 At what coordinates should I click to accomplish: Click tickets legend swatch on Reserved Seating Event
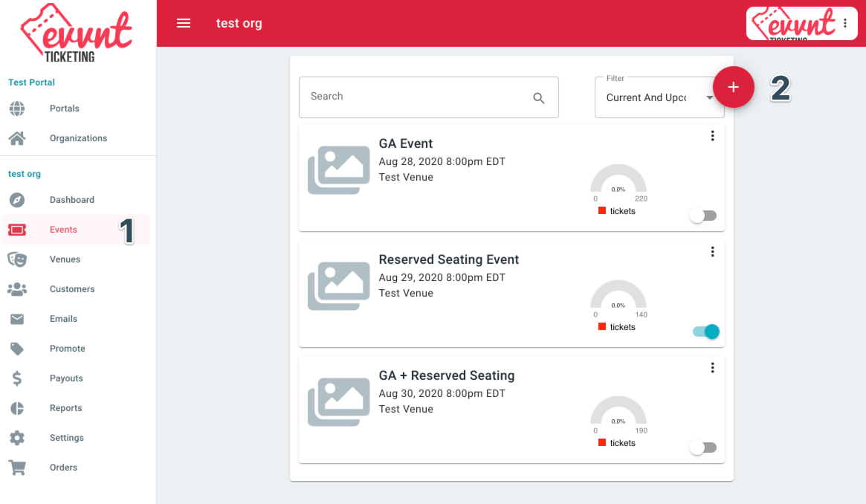[x=602, y=327]
